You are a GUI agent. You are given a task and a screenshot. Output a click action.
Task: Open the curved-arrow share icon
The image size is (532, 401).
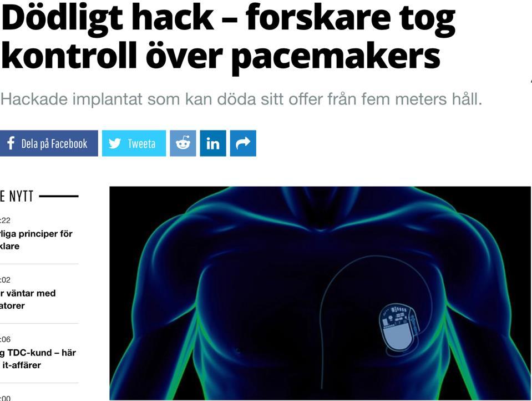[243, 143]
